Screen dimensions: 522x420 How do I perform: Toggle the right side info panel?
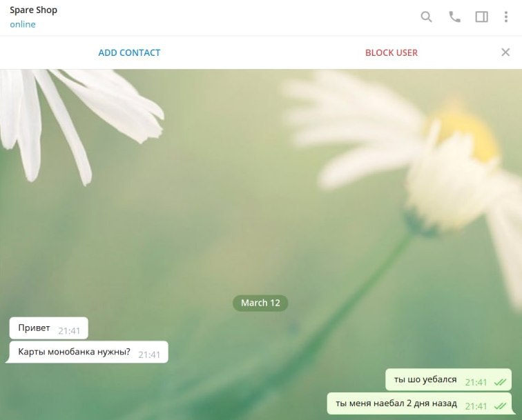click(481, 17)
